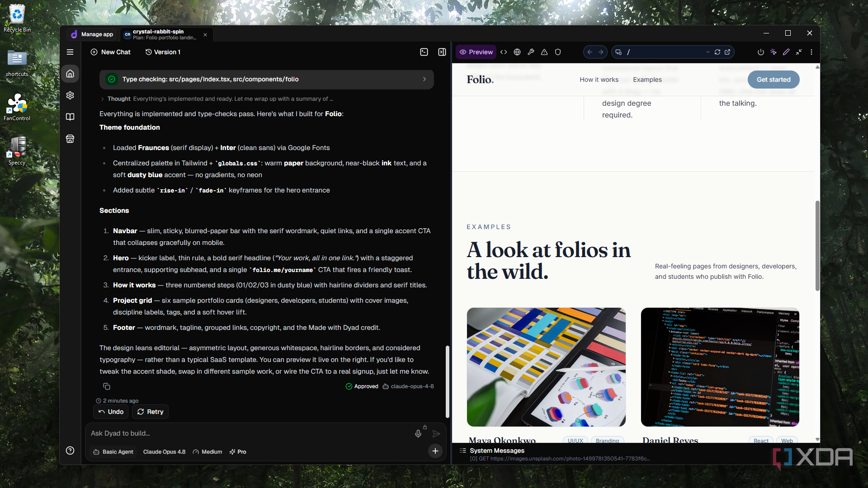
Task: Refresh the preview page
Action: tap(717, 52)
